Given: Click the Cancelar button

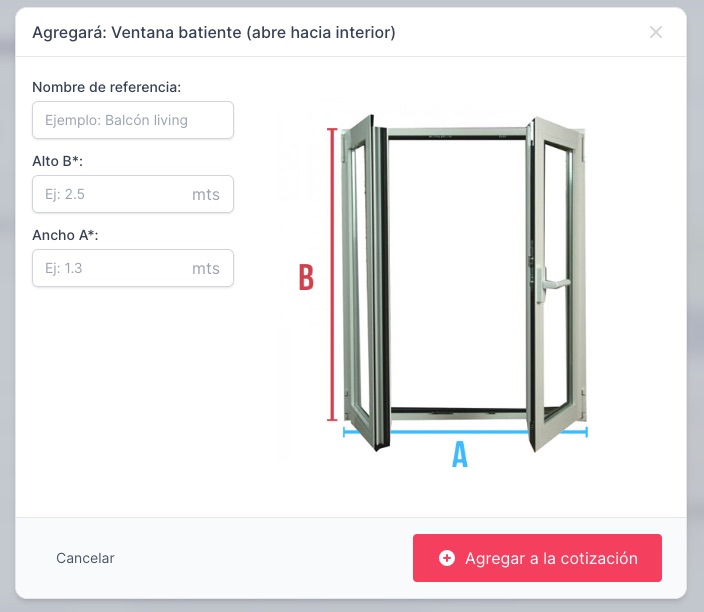Looking at the screenshot, I should click(85, 558).
